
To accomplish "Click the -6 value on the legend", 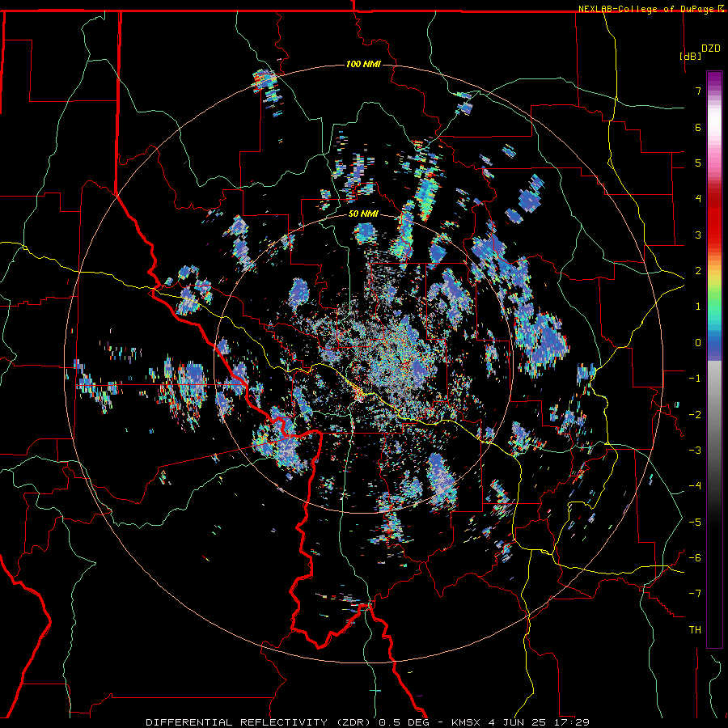I will [695, 557].
